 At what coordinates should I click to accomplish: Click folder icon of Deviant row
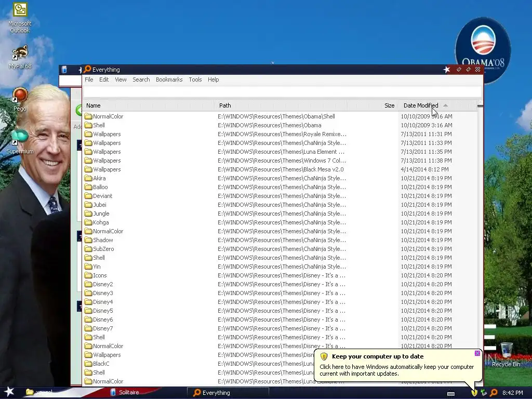tap(88, 196)
